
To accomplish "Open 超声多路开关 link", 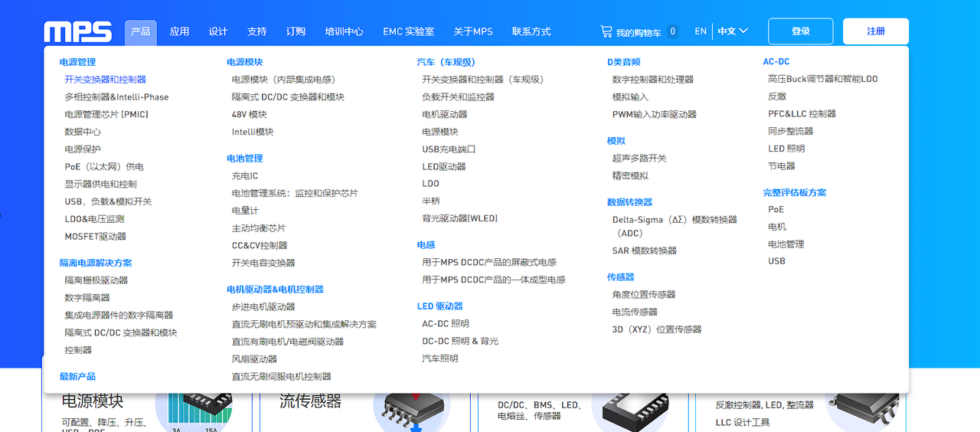I will click(x=639, y=159).
